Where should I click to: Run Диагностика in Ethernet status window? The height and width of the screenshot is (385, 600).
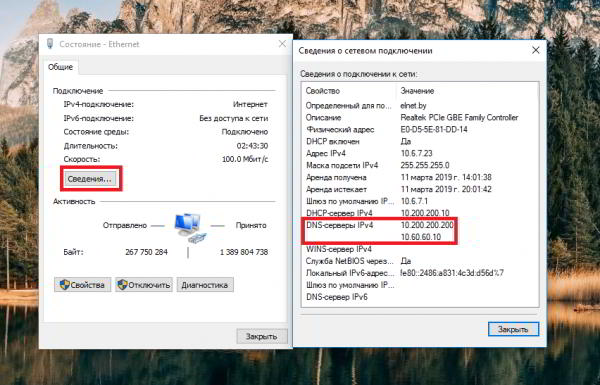[205, 285]
